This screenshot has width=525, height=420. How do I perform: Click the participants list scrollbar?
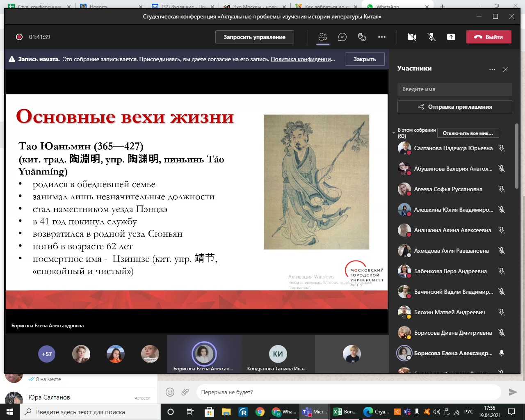(x=517, y=156)
